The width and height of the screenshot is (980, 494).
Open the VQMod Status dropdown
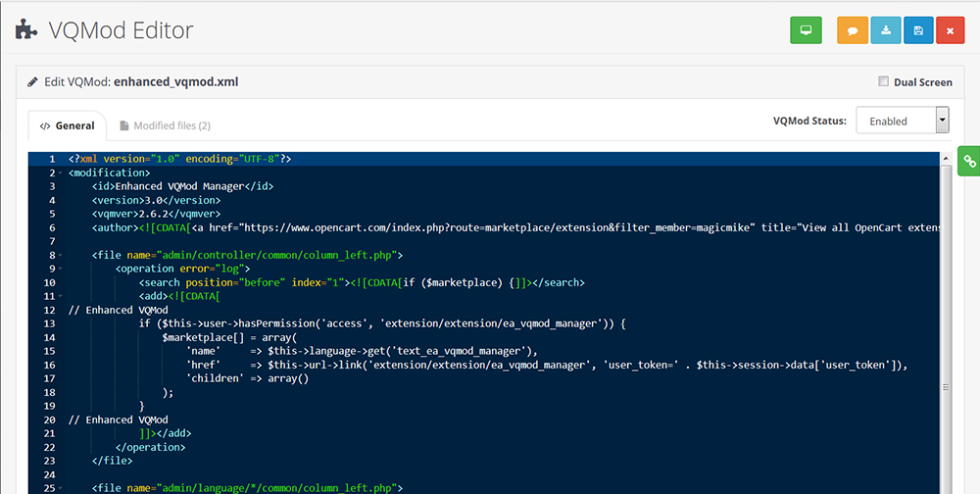click(x=903, y=121)
